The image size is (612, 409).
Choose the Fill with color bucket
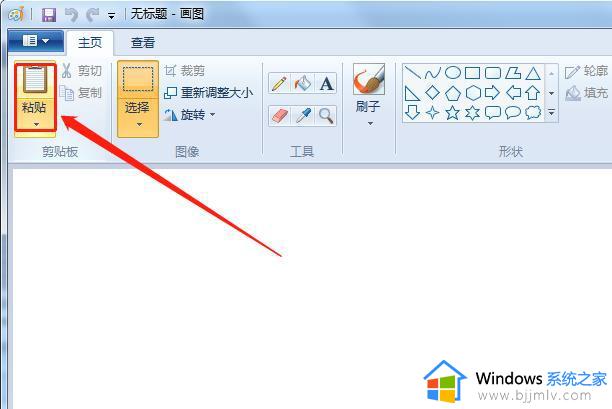click(303, 84)
